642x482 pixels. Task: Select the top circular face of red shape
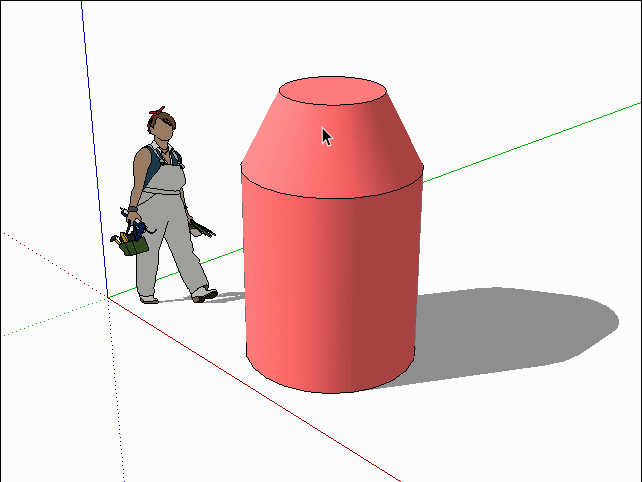pos(331,92)
